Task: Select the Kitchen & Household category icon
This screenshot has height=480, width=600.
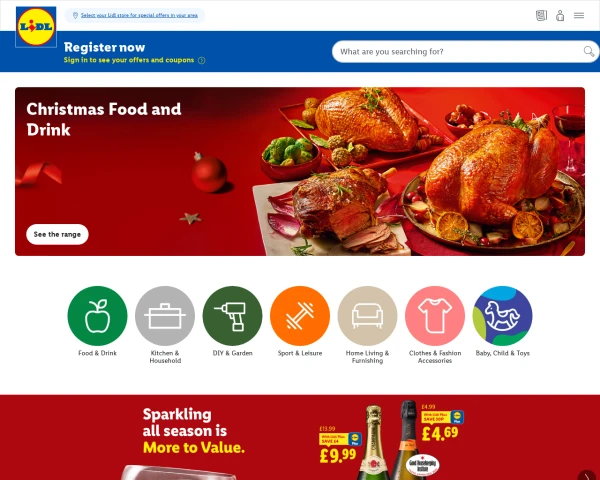Action: pos(165,316)
